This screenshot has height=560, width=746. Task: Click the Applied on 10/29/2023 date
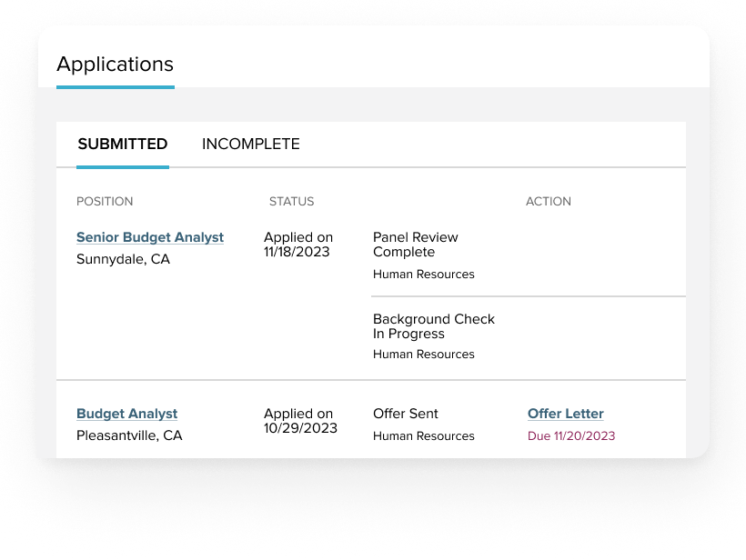(300, 421)
